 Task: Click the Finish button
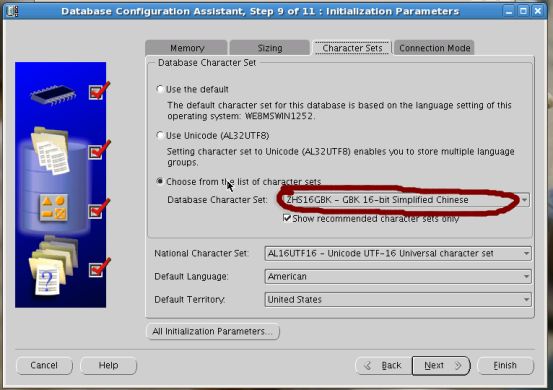505,366
